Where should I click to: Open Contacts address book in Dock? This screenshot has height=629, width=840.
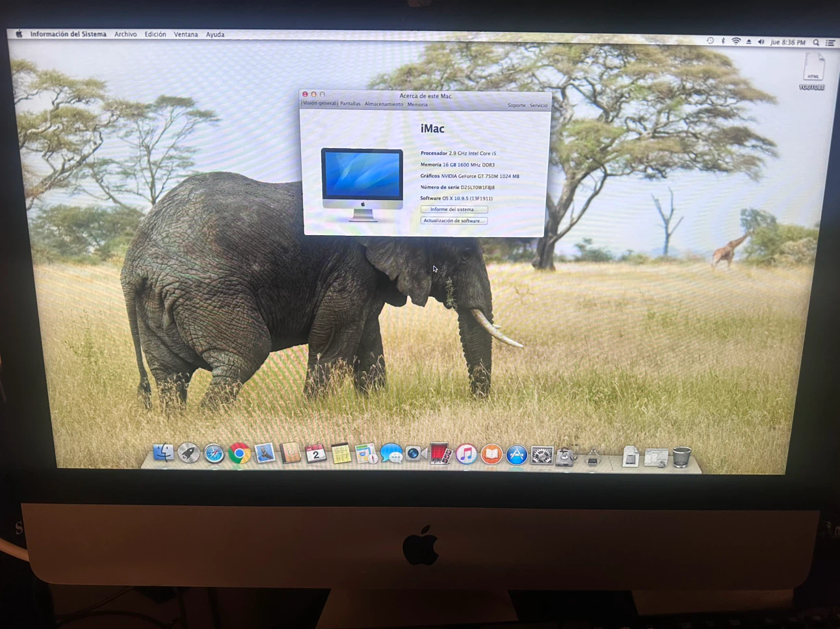pos(290,454)
